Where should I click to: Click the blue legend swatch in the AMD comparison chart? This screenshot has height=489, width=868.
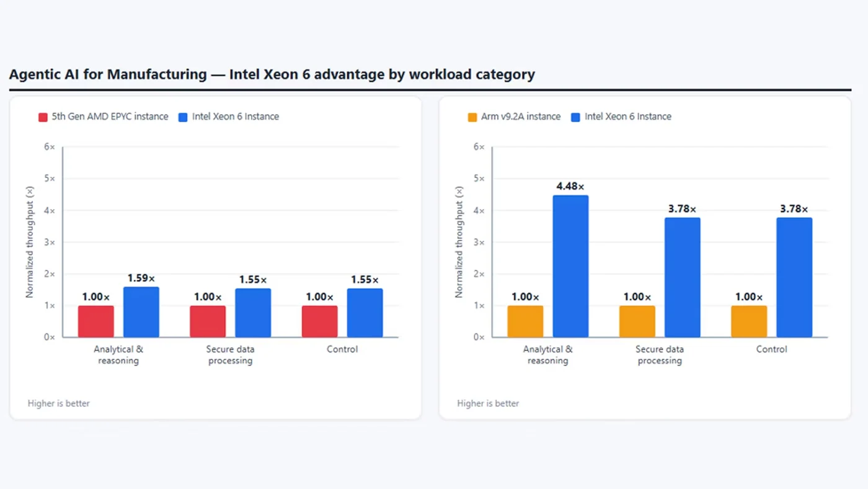pos(183,117)
